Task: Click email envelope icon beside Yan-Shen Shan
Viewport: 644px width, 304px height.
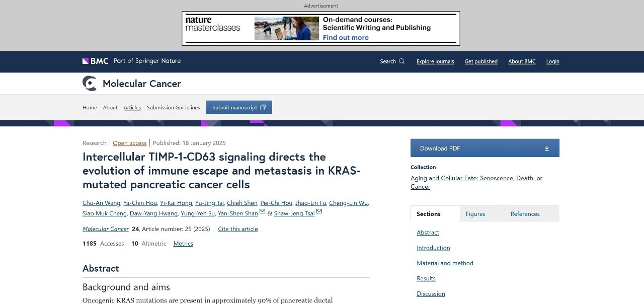Action: [x=262, y=211]
